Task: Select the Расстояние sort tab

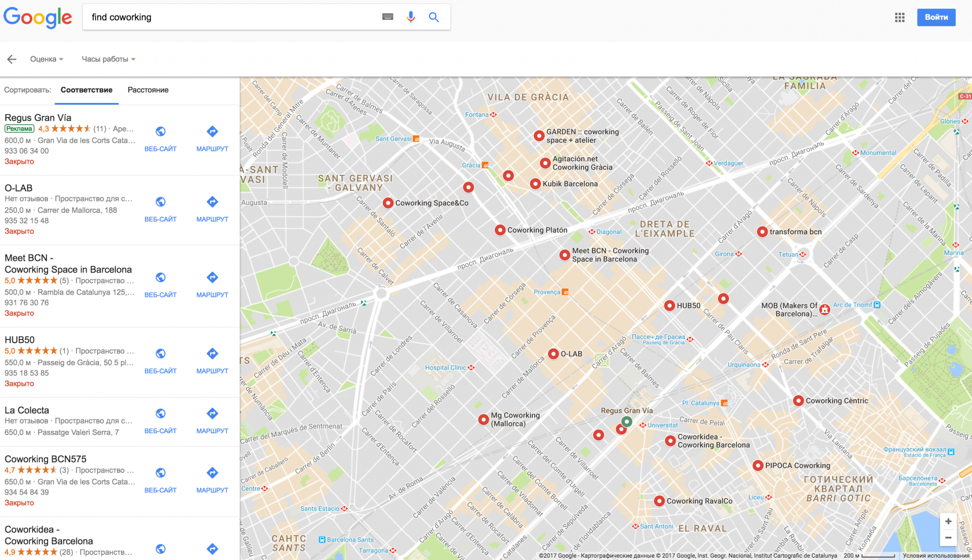Action: [x=148, y=90]
